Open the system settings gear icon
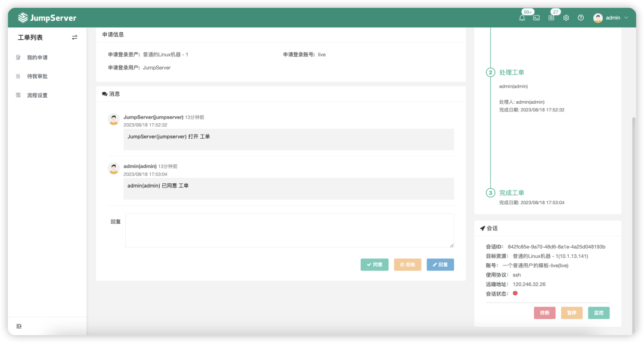 (566, 18)
